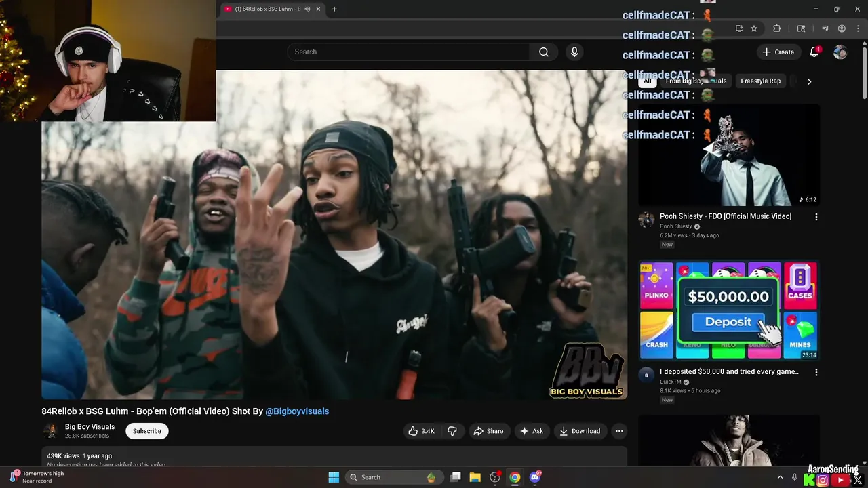Open Big Boy Visuals channel name
This screenshot has width=868, height=488.
90,427
